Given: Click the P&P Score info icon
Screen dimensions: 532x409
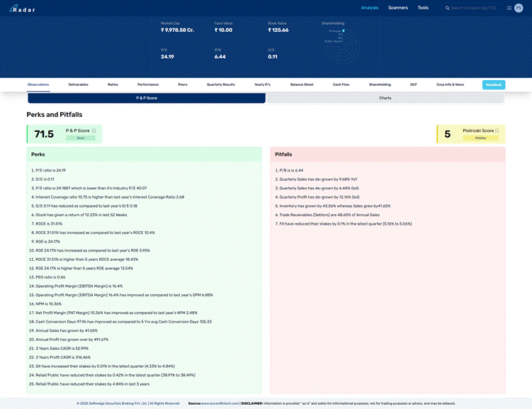Looking at the screenshot, I should point(94,130).
